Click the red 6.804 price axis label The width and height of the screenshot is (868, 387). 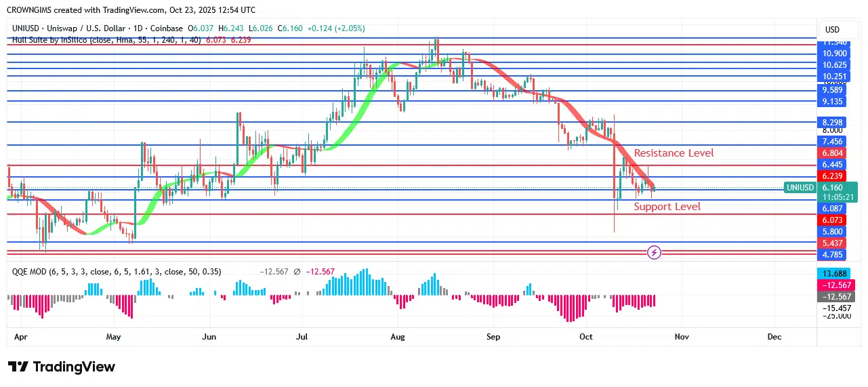(x=834, y=153)
